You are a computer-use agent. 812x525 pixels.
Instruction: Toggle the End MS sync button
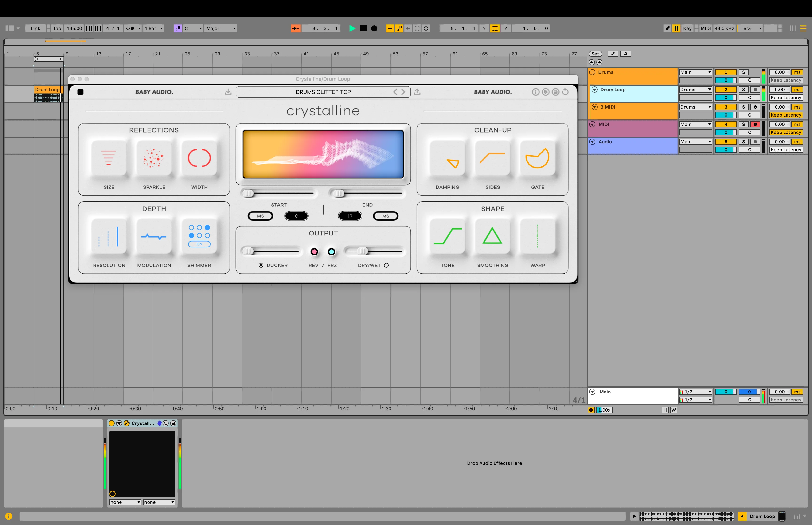point(385,216)
